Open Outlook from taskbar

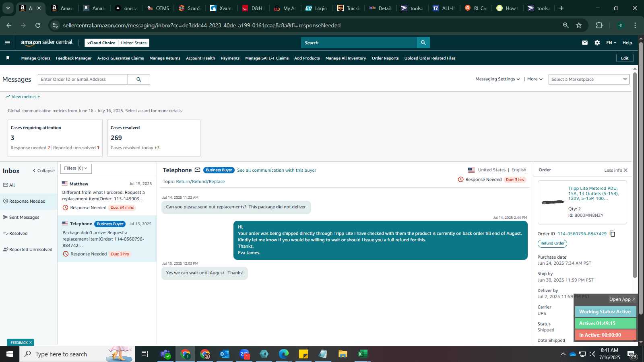click(x=225, y=354)
